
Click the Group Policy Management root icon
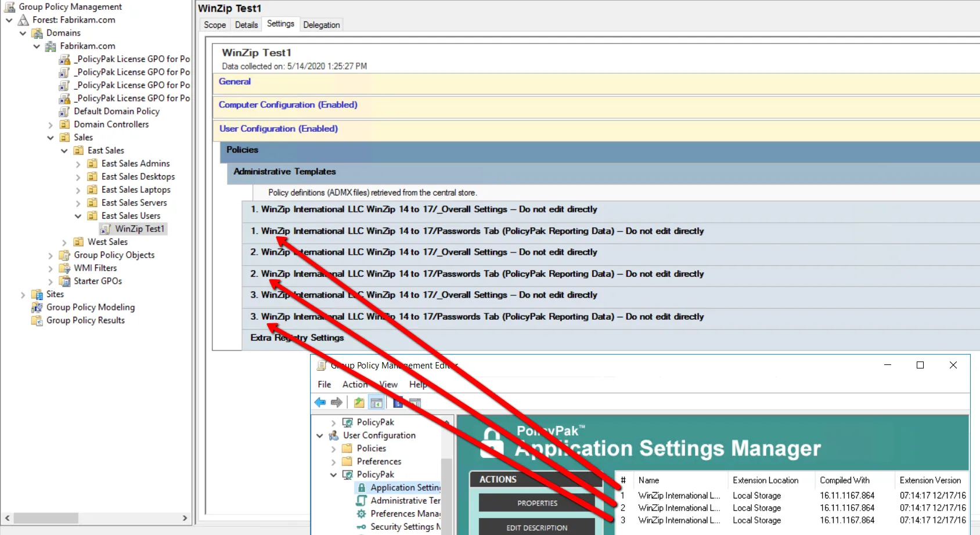[x=9, y=7]
